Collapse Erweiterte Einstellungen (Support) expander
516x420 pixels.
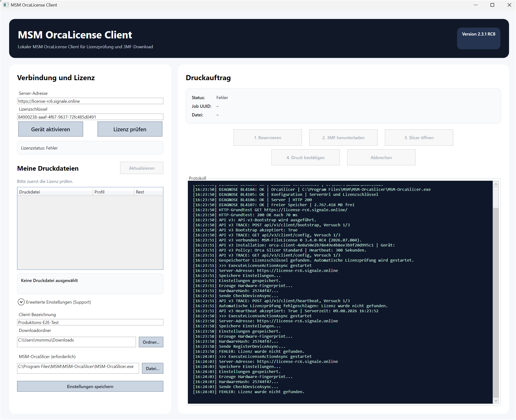21,302
